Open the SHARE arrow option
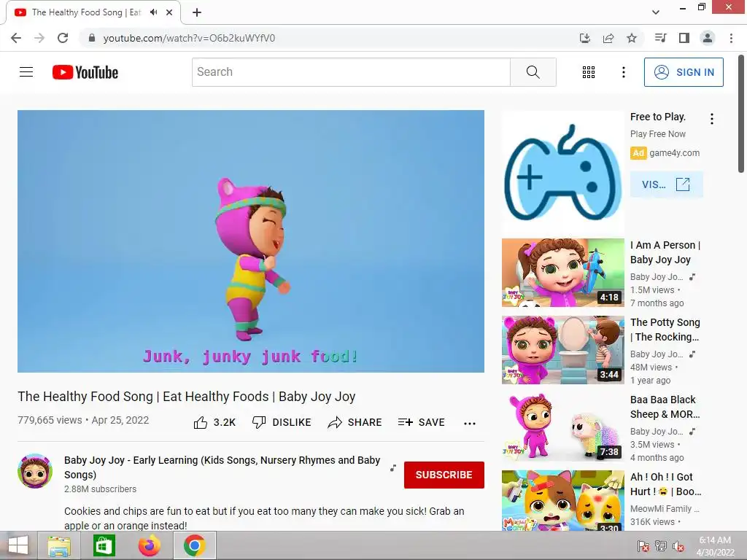747x560 pixels. [355, 422]
